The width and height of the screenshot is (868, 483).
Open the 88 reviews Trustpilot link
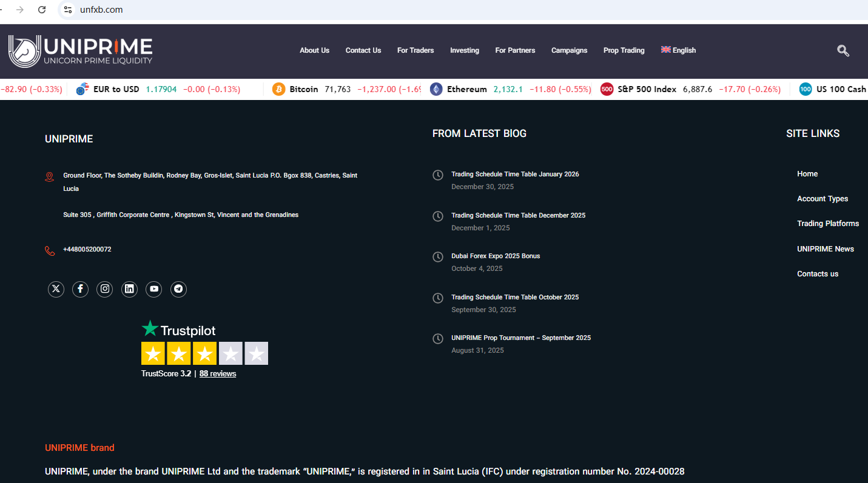click(x=218, y=374)
